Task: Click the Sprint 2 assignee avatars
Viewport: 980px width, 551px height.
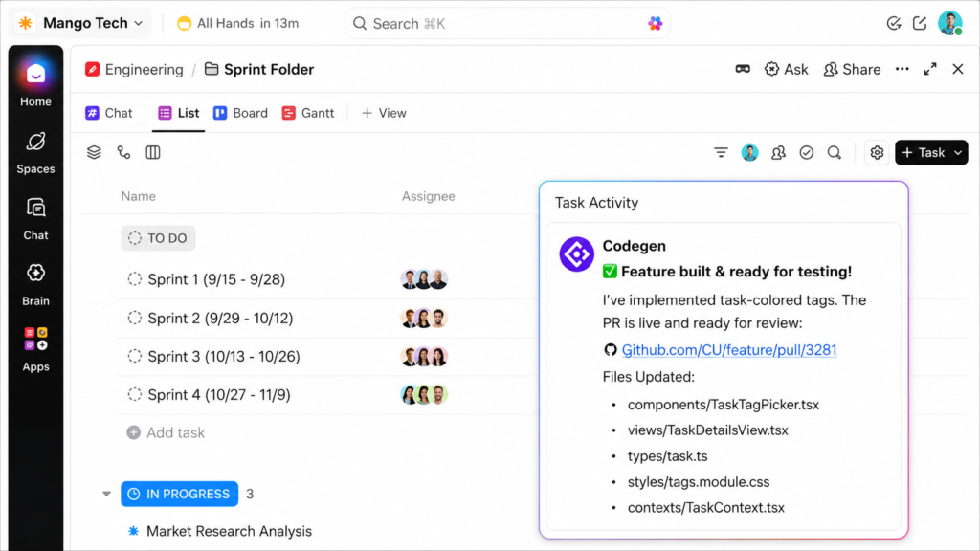Action: coord(424,318)
